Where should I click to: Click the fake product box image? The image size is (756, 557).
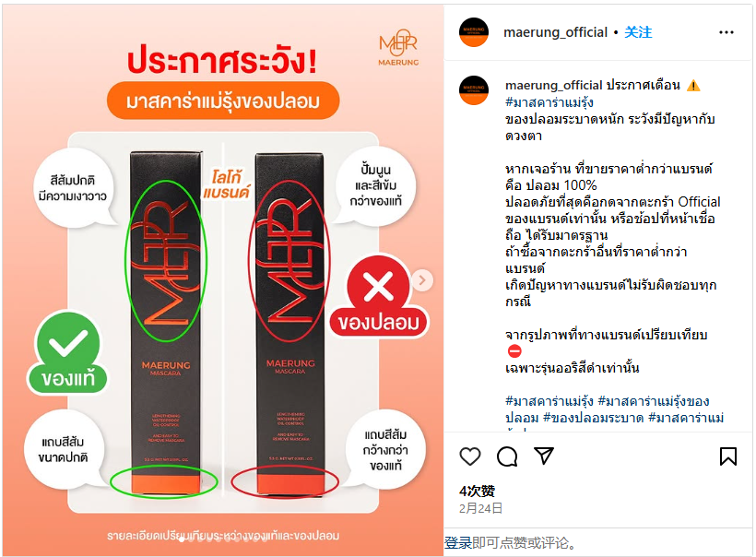[290, 323]
